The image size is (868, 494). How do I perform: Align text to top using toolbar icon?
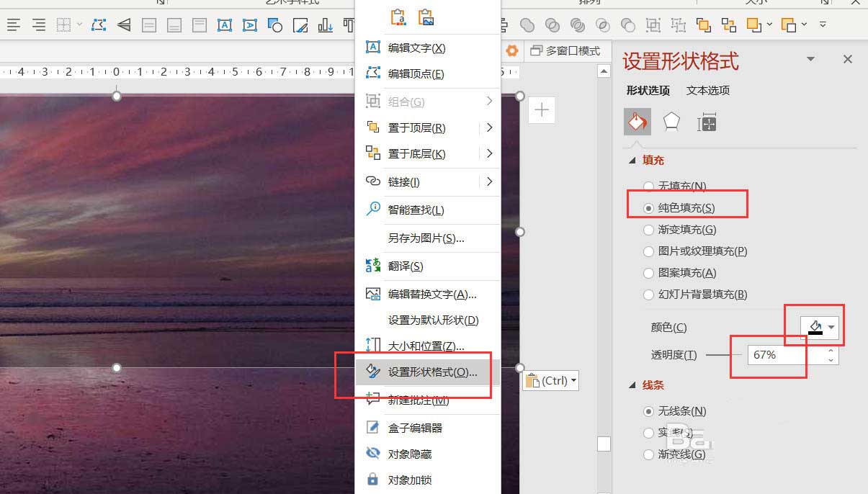point(200,25)
